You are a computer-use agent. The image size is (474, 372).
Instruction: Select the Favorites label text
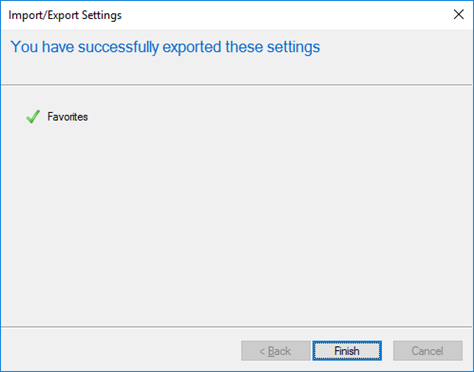(x=68, y=117)
